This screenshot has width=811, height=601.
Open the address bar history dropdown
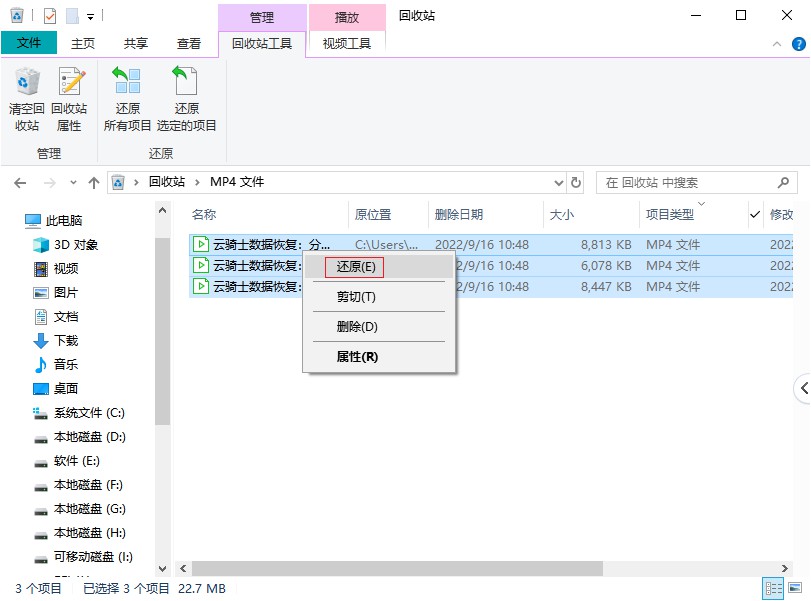pos(558,183)
